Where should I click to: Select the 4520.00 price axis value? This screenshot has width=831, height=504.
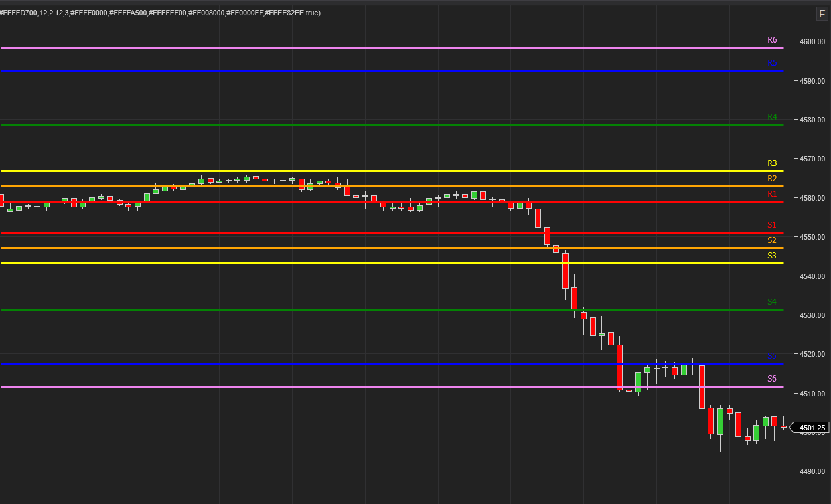[x=812, y=354]
